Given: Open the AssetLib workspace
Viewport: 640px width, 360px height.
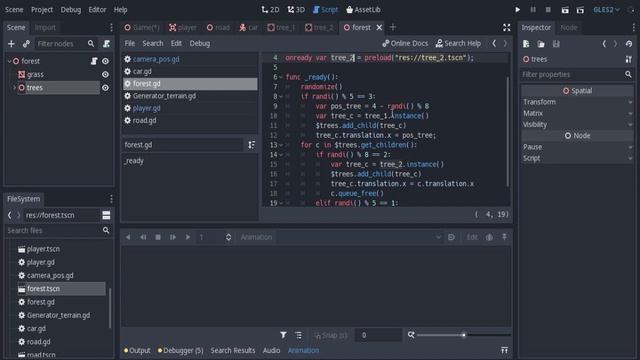Looking at the screenshot, I should pos(363,9).
